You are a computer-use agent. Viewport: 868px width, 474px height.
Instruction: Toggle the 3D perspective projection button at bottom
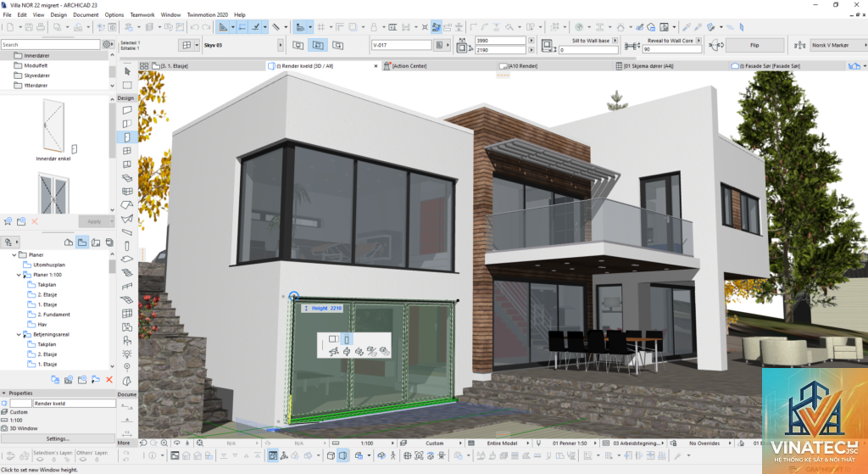342,455
